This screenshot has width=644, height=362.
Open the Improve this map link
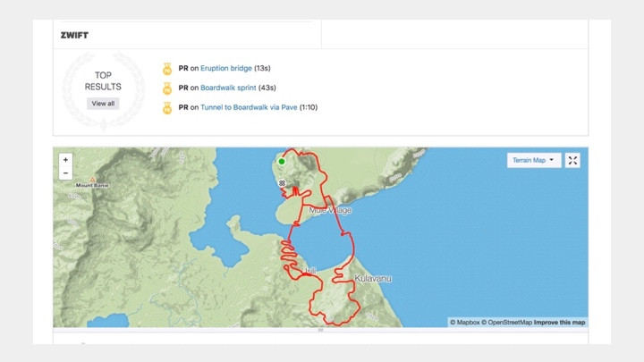point(559,323)
